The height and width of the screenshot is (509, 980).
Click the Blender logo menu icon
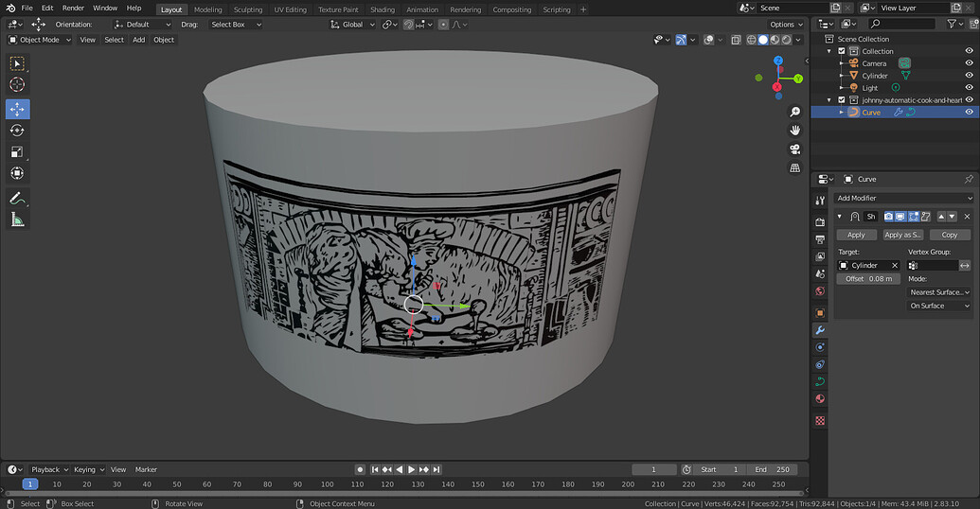pos(10,9)
